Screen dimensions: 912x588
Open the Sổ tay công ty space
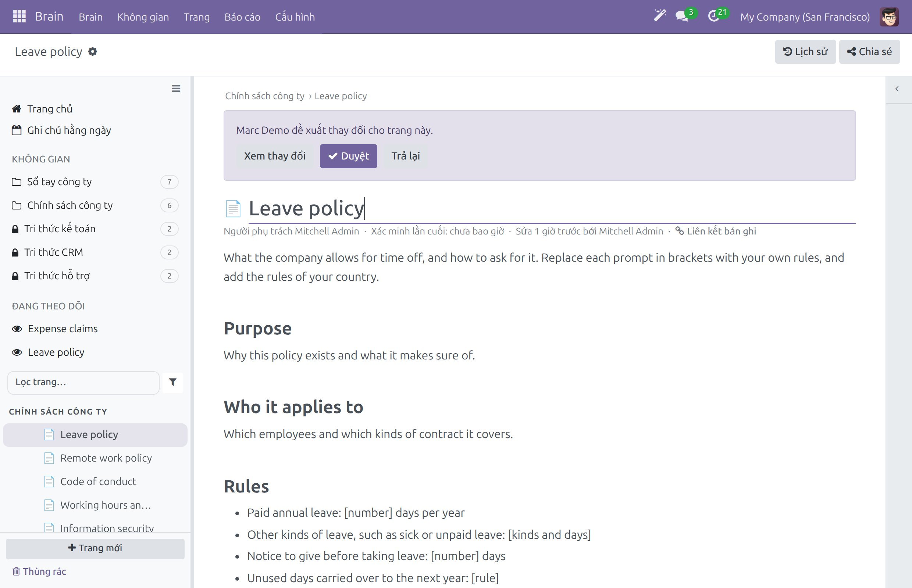(x=95, y=182)
